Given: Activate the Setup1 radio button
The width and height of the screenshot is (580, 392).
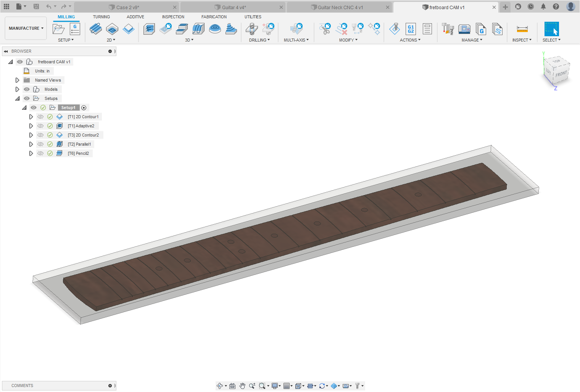Looking at the screenshot, I should (84, 108).
